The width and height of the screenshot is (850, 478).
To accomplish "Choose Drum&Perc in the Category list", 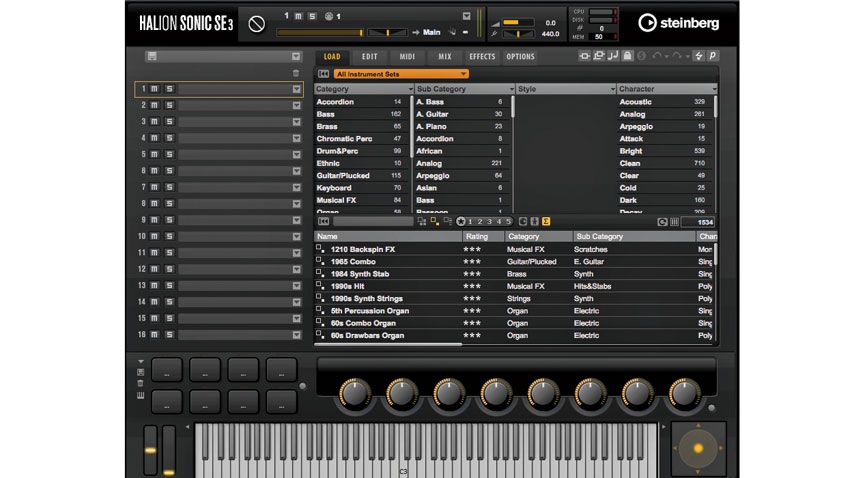I will 337,151.
